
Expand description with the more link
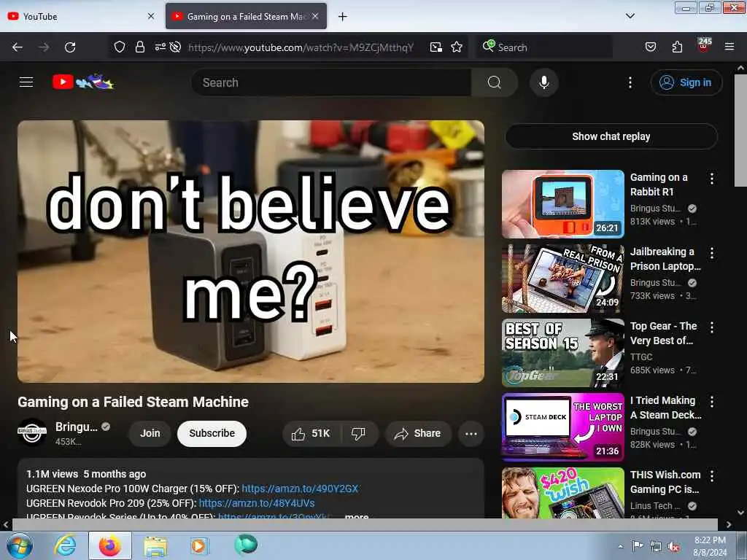[357, 516]
